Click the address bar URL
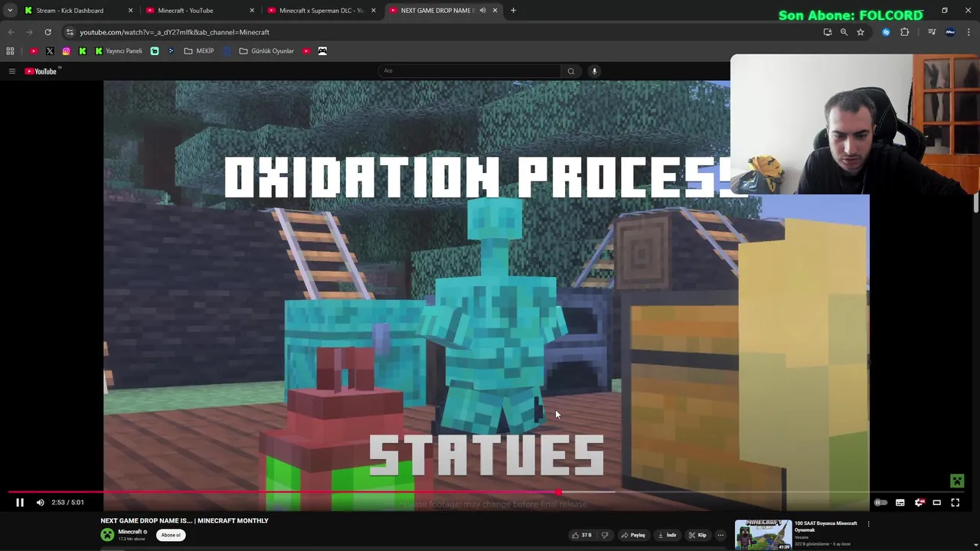 click(175, 32)
